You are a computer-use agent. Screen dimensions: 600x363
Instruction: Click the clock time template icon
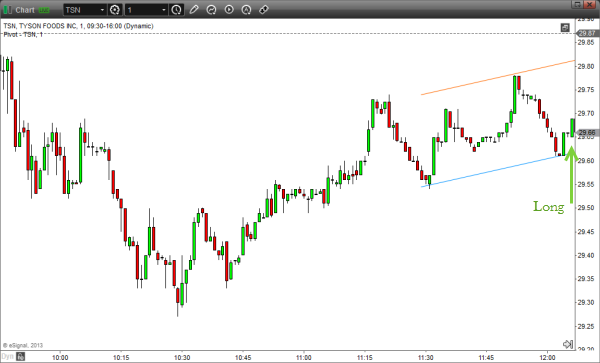click(176, 10)
